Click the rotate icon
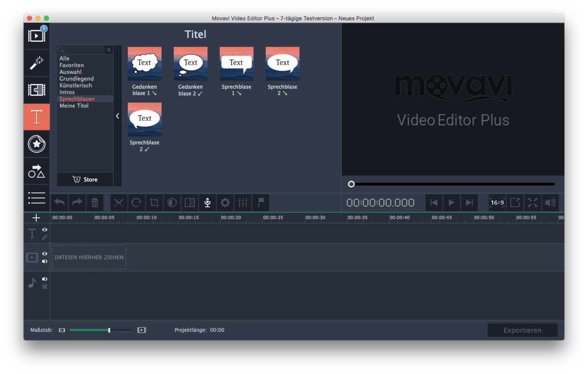Image resolution: width=588 pixels, height=374 pixels. click(136, 203)
